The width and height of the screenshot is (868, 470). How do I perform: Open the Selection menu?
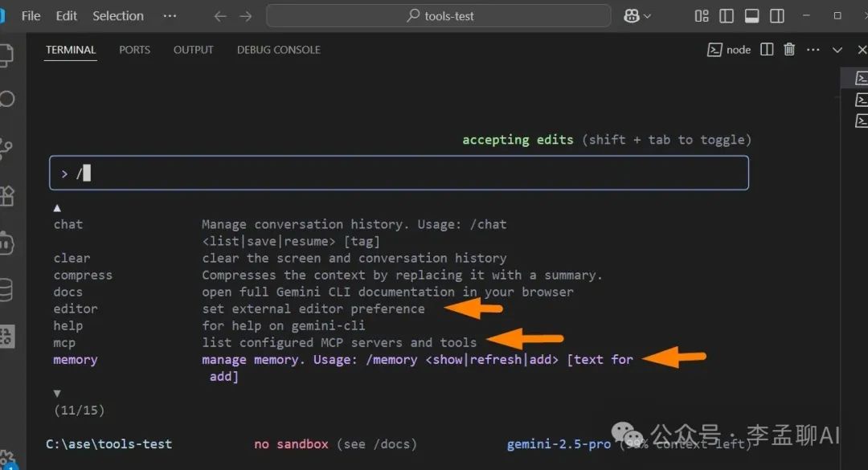pyautogui.click(x=118, y=16)
